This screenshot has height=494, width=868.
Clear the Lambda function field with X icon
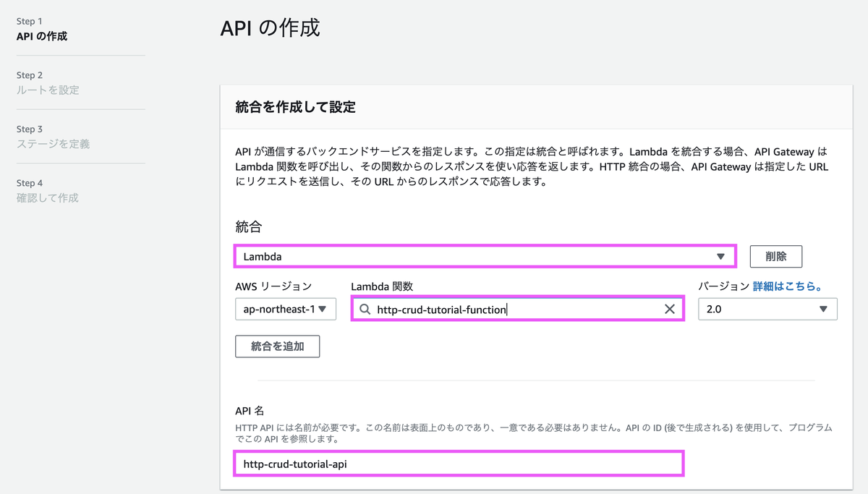(x=669, y=309)
